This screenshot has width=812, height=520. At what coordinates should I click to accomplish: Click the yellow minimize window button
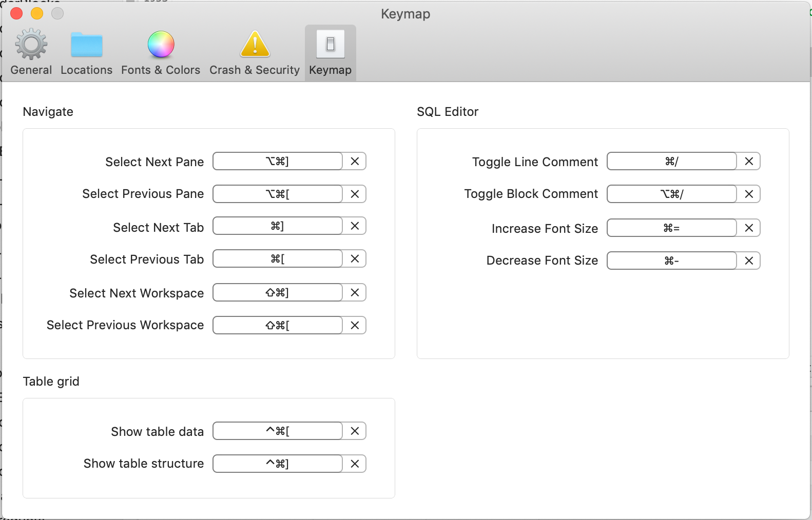coord(37,13)
